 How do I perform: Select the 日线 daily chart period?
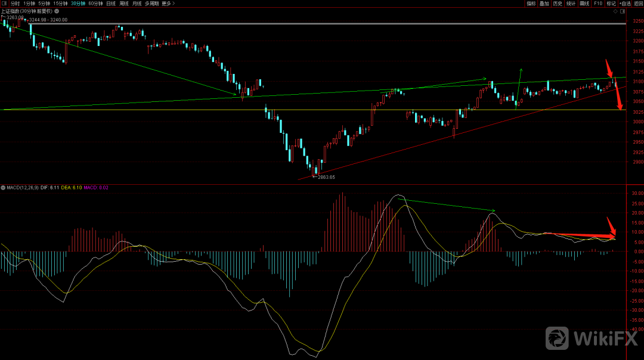(x=111, y=4)
